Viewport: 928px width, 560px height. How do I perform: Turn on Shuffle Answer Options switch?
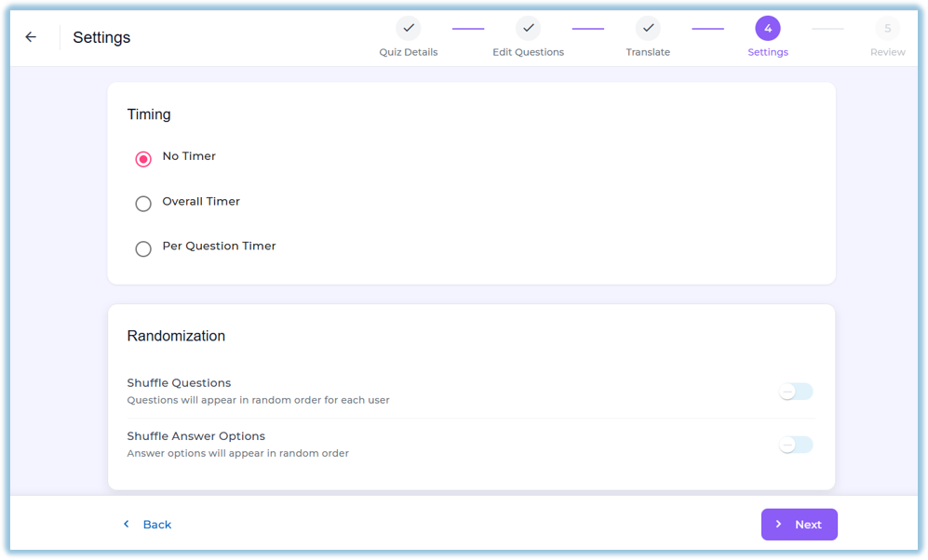[x=796, y=445]
